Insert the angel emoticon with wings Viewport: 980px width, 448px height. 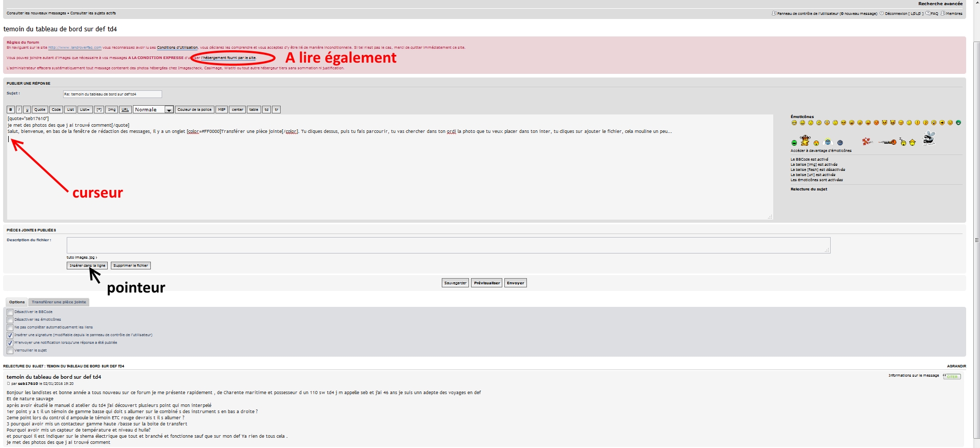[828, 142]
